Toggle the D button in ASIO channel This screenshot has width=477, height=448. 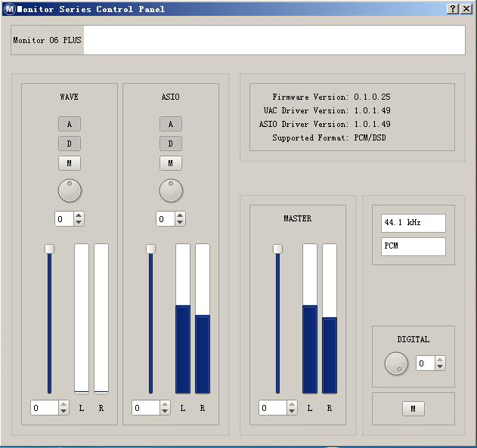[171, 144]
